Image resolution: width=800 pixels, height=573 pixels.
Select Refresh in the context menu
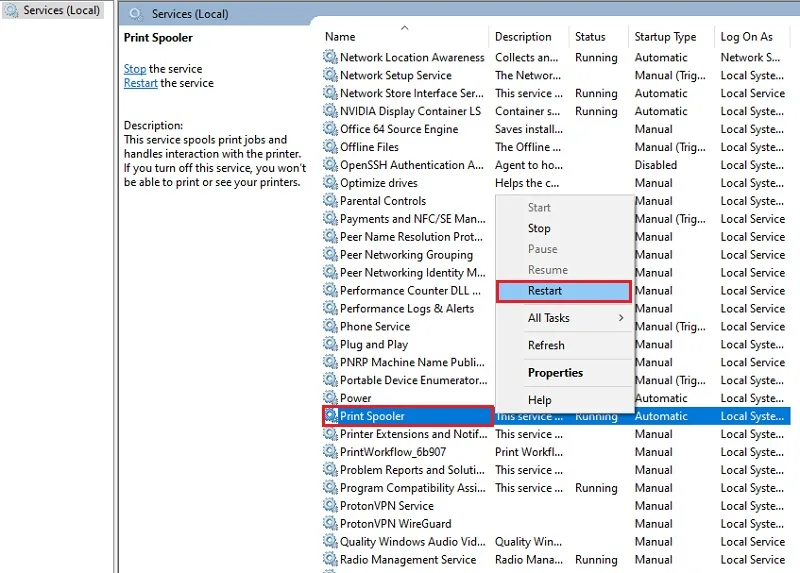564,345
